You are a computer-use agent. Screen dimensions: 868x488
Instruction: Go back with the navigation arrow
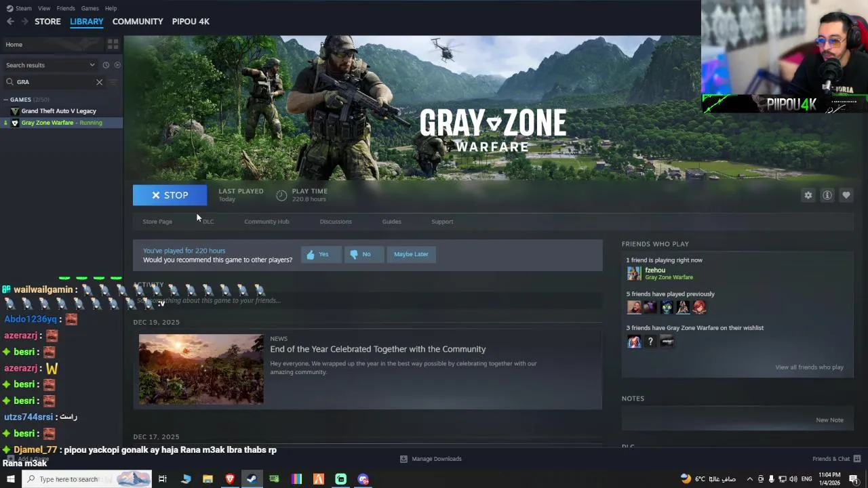[x=10, y=22]
